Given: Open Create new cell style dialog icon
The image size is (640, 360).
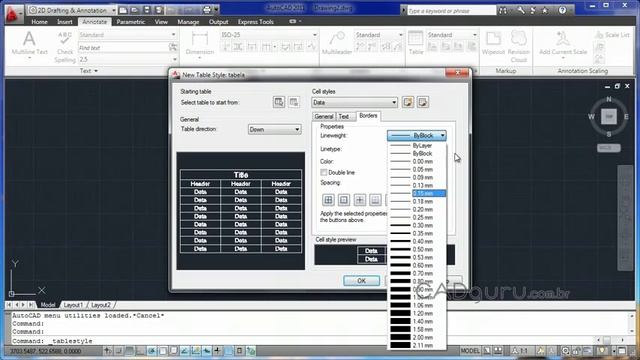Looking at the screenshot, I should (408, 102).
